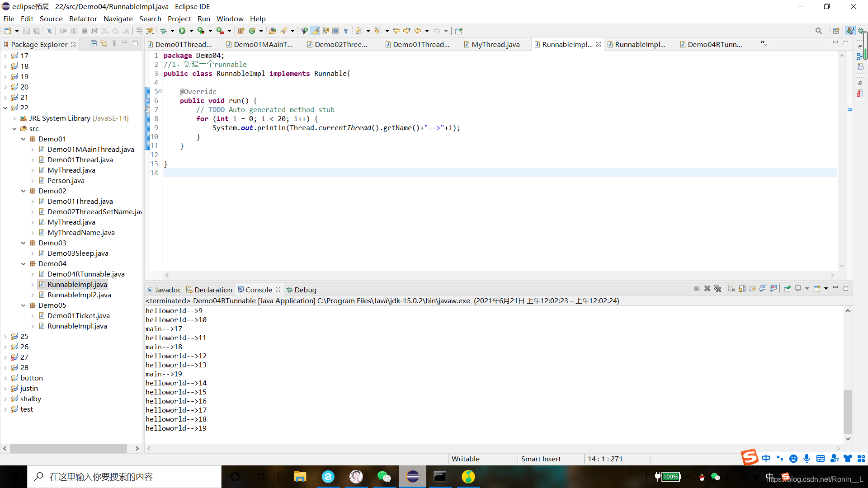Click Remove All Terminated Launches icon
868x488 pixels.
point(717,289)
